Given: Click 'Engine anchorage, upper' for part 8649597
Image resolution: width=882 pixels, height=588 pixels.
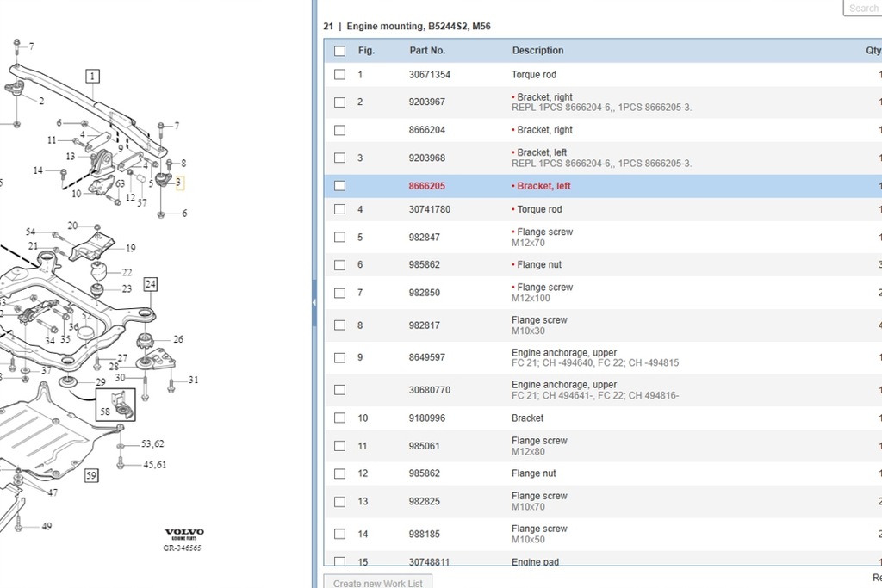Looking at the screenshot, I should point(563,352).
